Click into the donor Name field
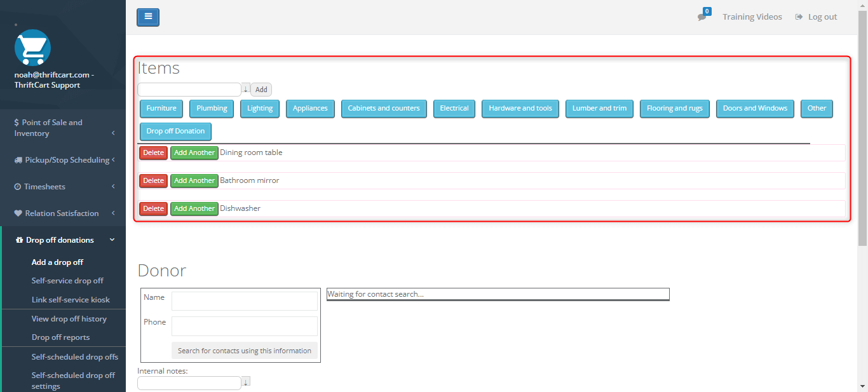The height and width of the screenshot is (392, 868). click(244, 301)
